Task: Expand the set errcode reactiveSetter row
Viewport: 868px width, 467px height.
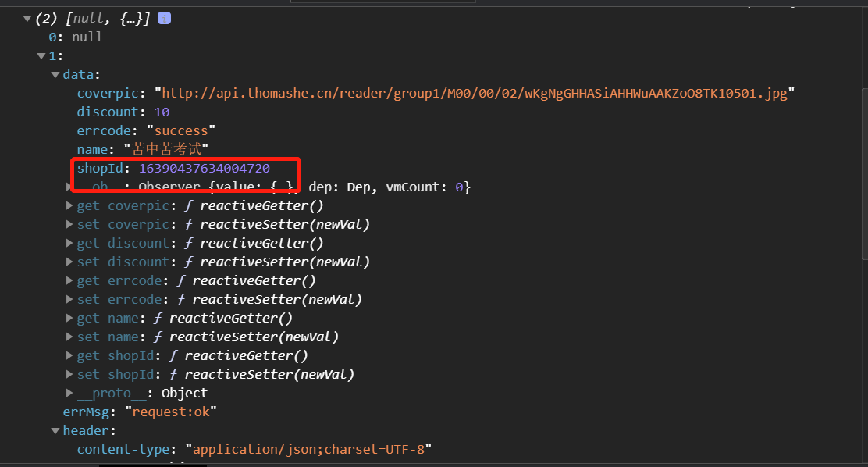Action: (x=69, y=299)
